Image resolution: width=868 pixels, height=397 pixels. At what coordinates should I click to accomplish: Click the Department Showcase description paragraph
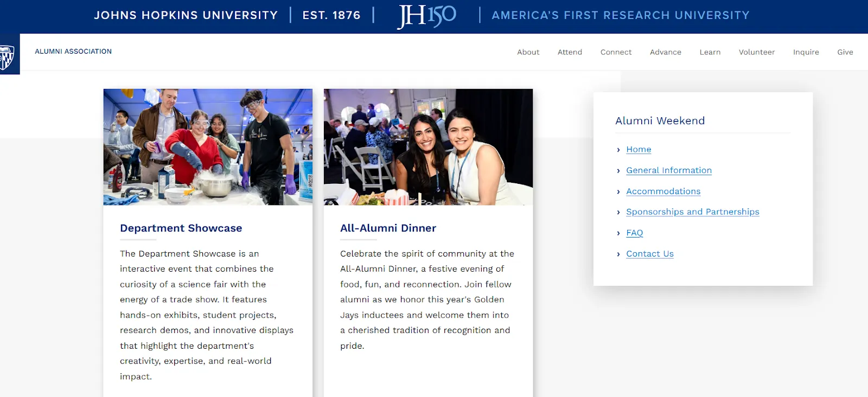[207, 315]
